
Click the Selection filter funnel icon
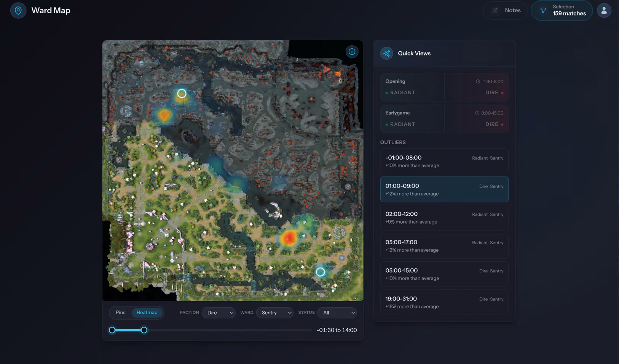pyautogui.click(x=543, y=11)
